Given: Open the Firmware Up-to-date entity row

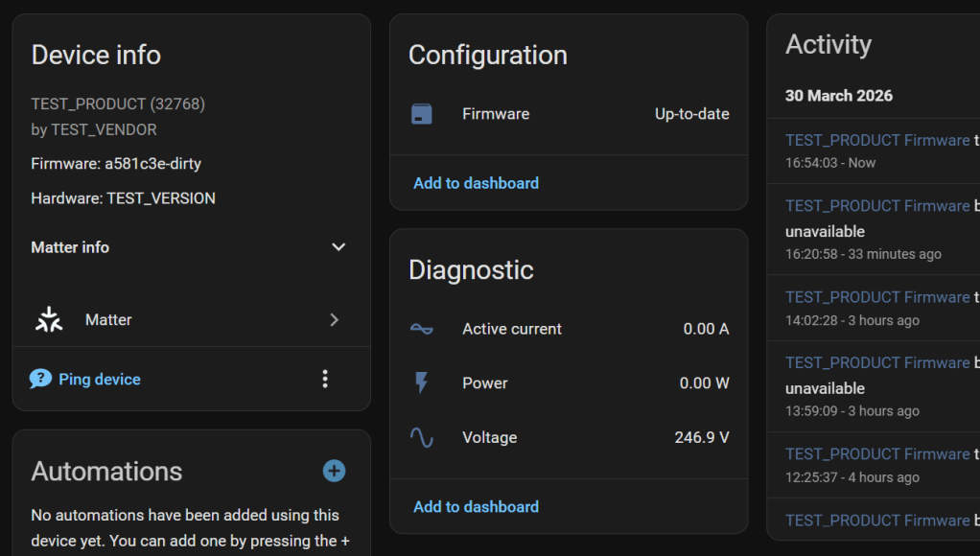Looking at the screenshot, I should click(x=691, y=114).
